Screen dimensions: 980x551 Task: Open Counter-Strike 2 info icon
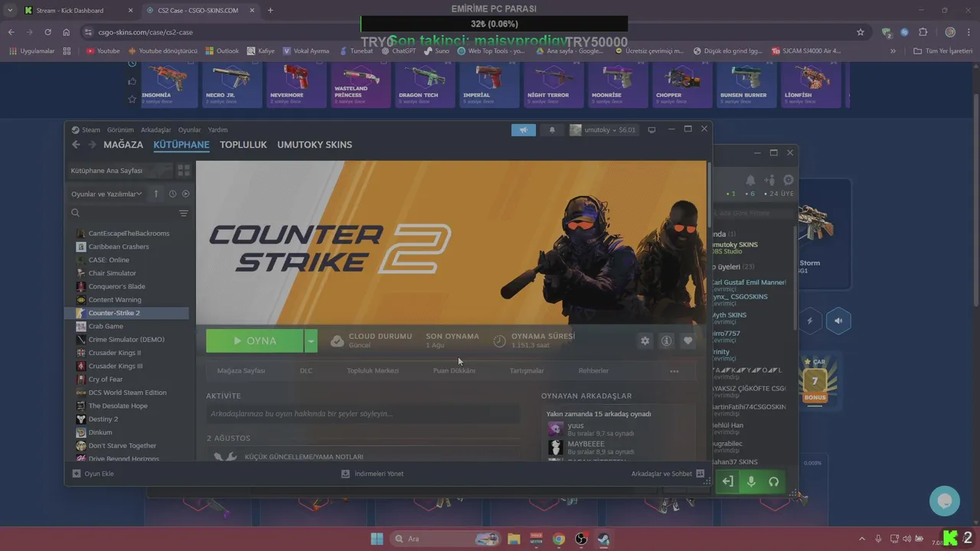tap(666, 341)
